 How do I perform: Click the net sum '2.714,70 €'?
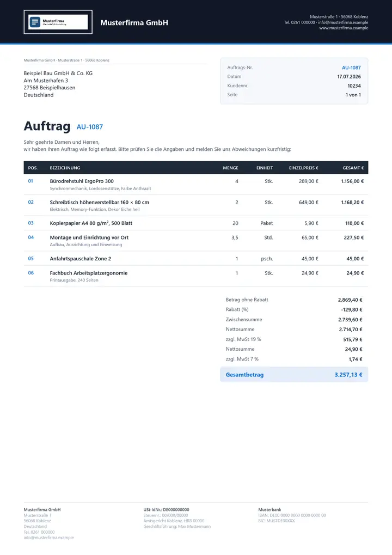click(351, 330)
